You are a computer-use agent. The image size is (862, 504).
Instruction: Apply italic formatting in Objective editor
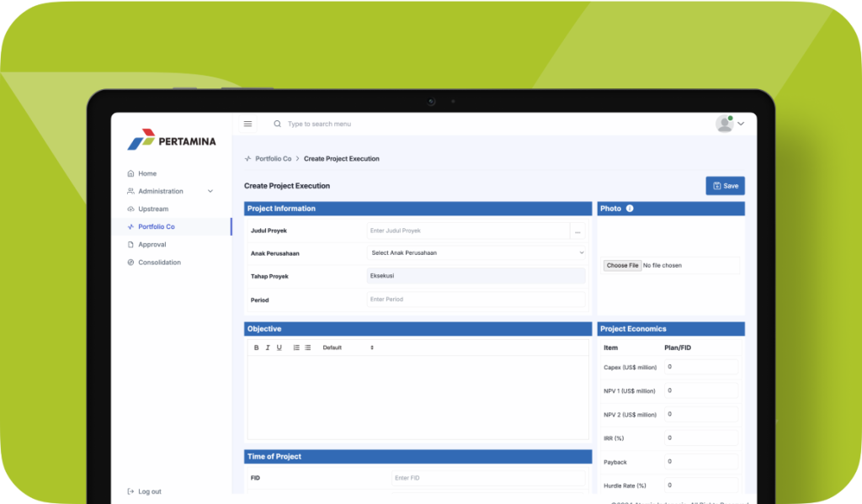click(x=268, y=347)
